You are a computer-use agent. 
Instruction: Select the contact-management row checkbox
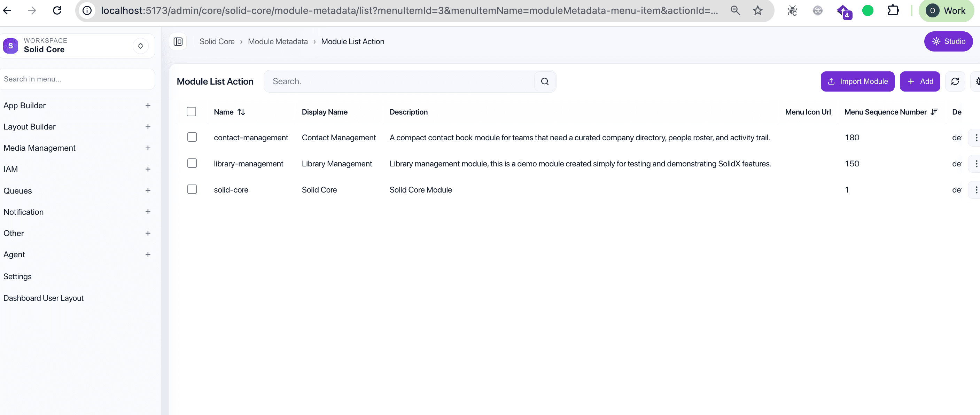pos(192,137)
